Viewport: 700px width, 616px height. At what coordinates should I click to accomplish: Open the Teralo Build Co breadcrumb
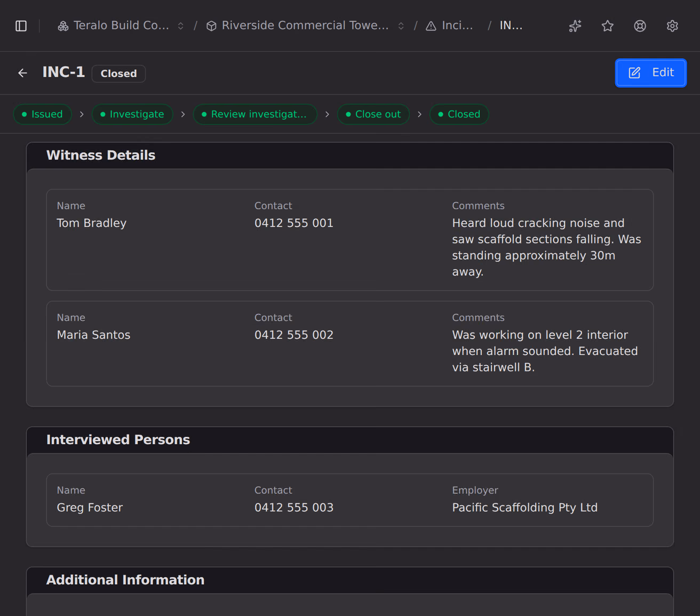pyautogui.click(x=121, y=26)
